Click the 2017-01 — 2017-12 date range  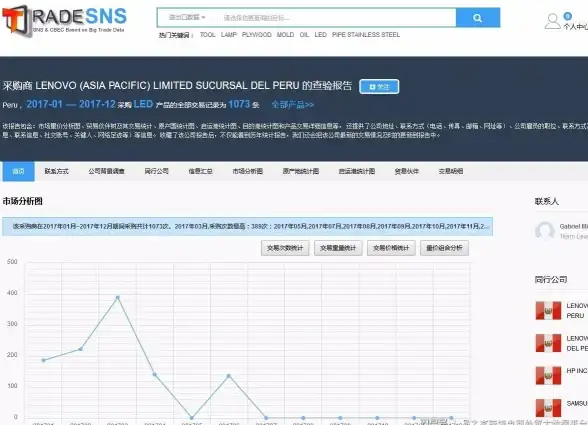(71, 104)
